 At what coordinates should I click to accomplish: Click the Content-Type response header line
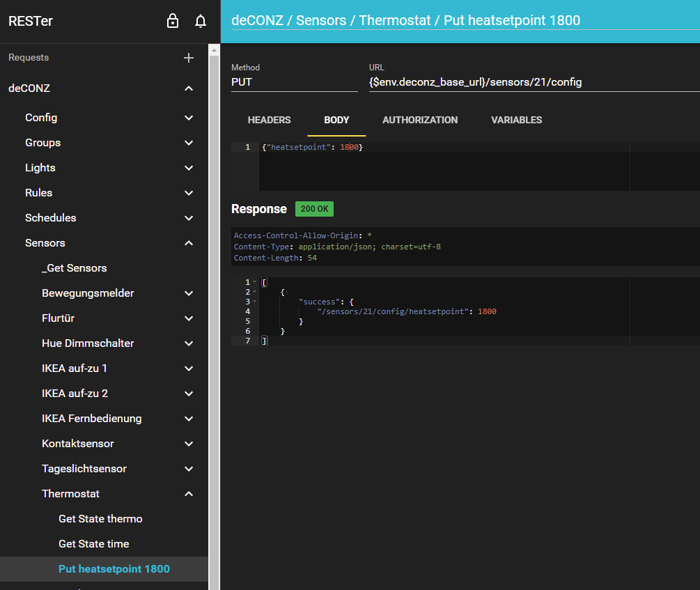click(337, 247)
